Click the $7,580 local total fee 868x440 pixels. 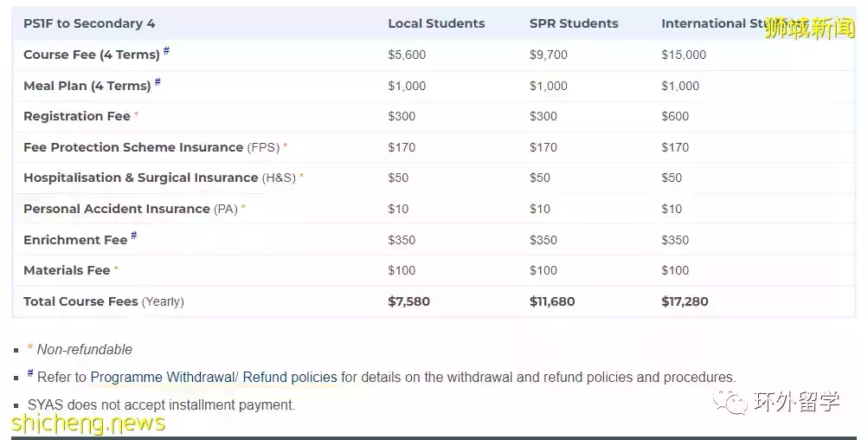(408, 301)
